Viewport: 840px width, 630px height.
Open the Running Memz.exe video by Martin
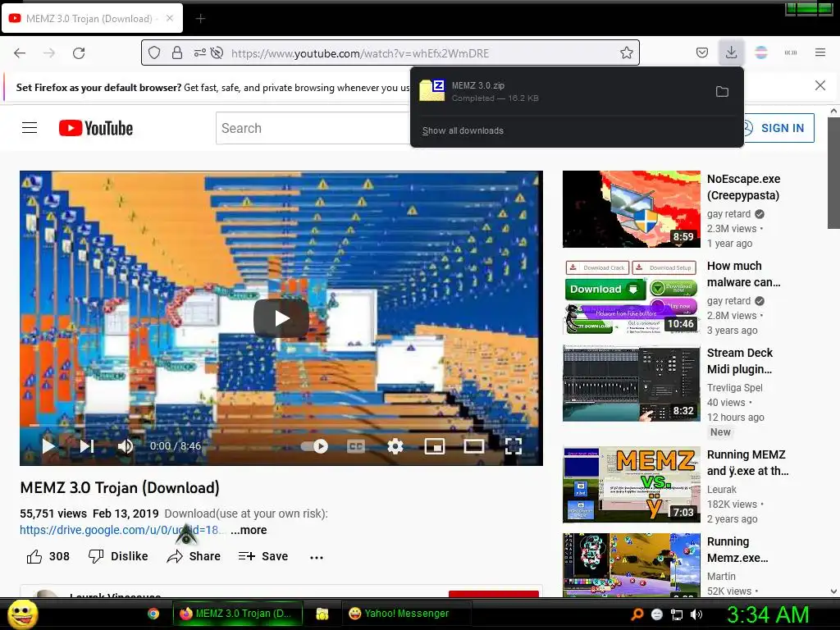(x=631, y=564)
